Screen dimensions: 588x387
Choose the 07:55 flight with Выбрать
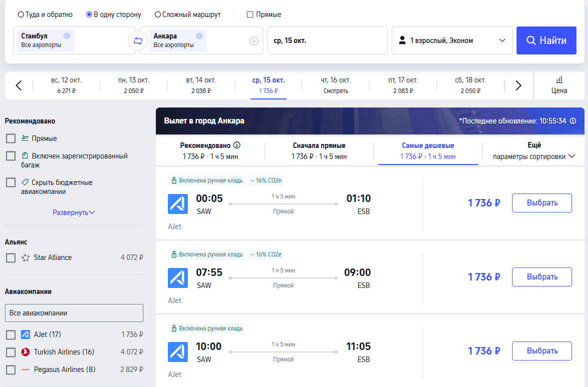click(542, 276)
